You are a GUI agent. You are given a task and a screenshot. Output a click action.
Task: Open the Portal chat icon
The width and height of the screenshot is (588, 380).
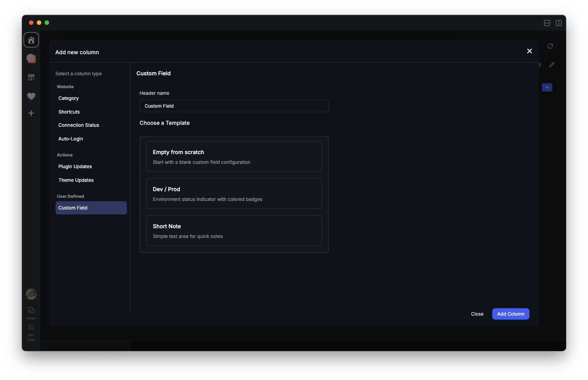pos(31,311)
